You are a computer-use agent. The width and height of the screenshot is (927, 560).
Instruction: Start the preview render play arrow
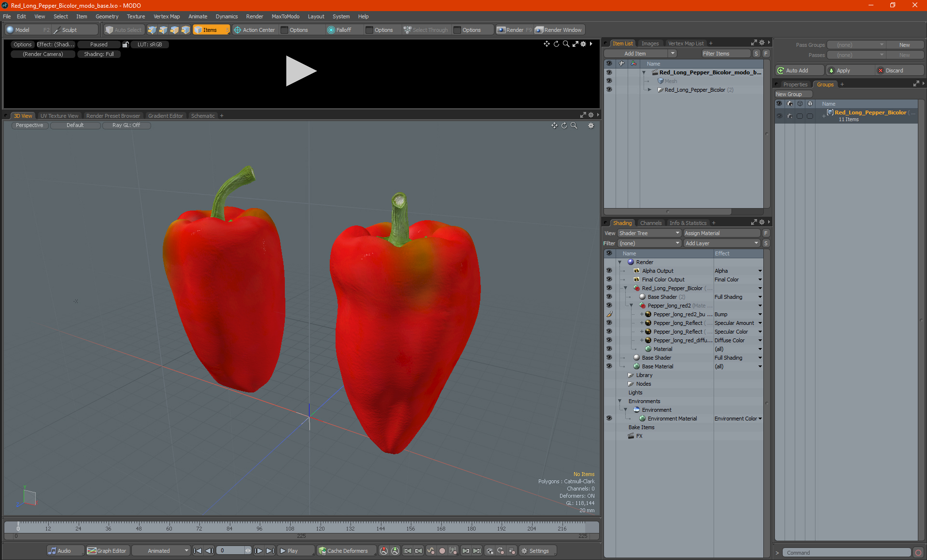pyautogui.click(x=300, y=71)
